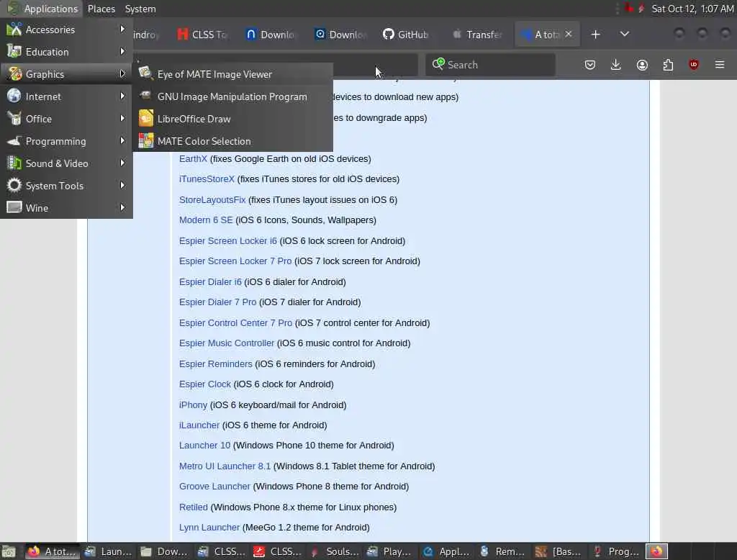Switch to the 'Play...' taskbar window
The image size is (737, 560).
click(x=390, y=551)
